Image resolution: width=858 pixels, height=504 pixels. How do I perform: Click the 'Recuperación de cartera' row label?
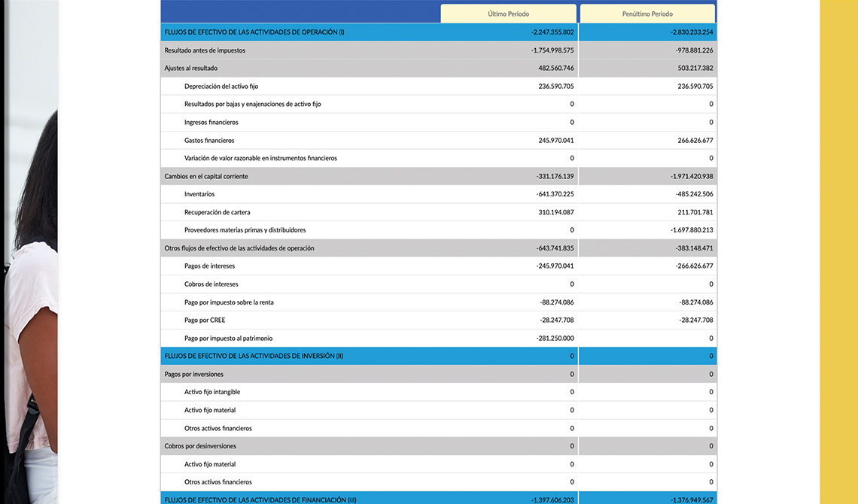(218, 212)
